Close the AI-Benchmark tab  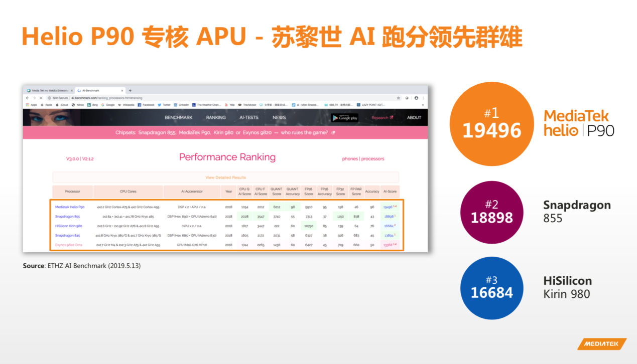pos(122,91)
